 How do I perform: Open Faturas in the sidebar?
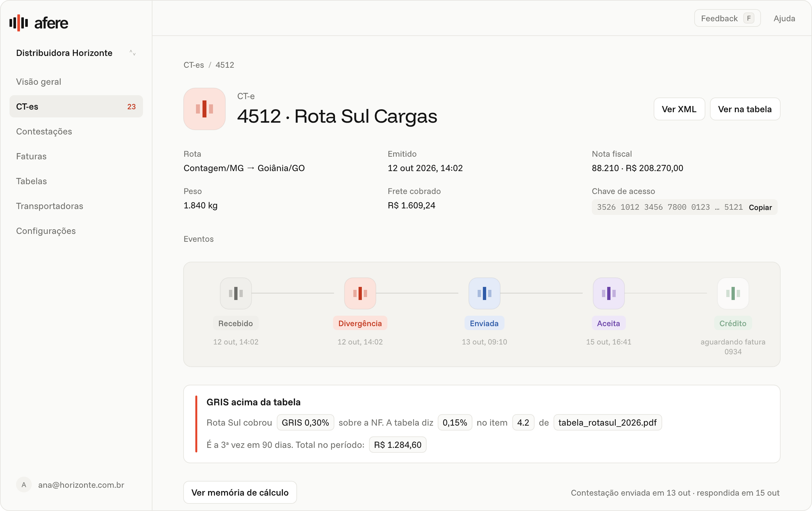click(x=76, y=156)
